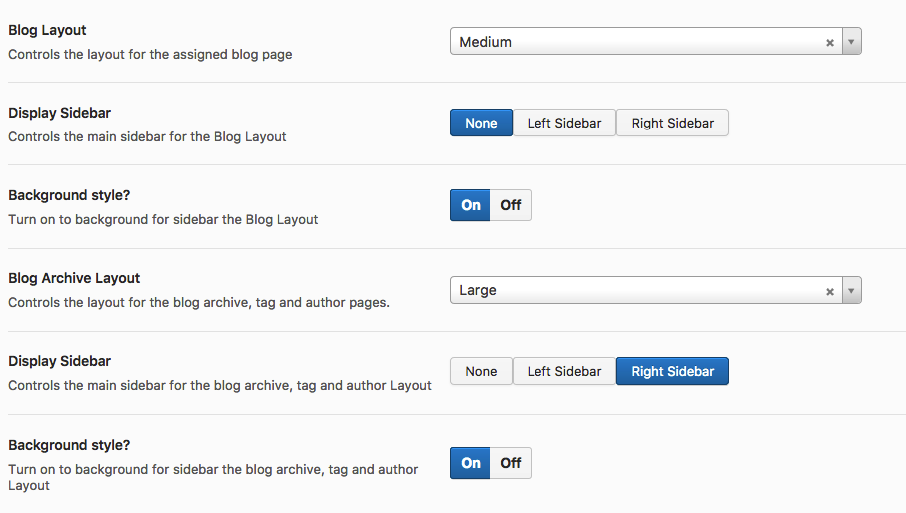The width and height of the screenshot is (906, 513).
Task: Open Blog Layout dropdown arrow
Action: [851, 42]
